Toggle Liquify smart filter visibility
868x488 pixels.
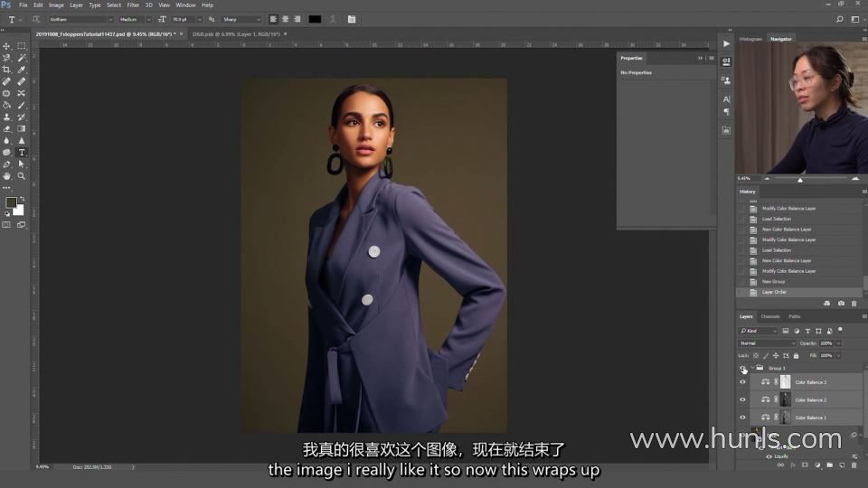(x=769, y=456)
